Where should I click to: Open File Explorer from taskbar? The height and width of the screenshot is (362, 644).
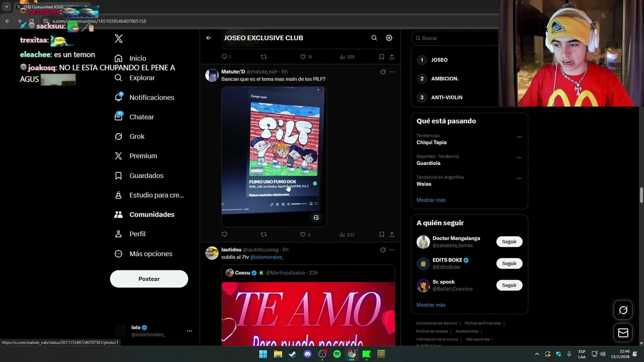pyautogui.click(x=278, y=354)
